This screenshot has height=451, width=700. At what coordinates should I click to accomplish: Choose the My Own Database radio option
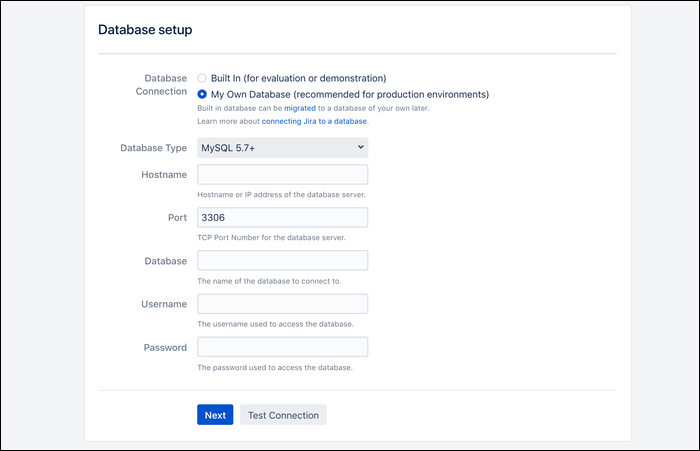(x=202, y=94)
